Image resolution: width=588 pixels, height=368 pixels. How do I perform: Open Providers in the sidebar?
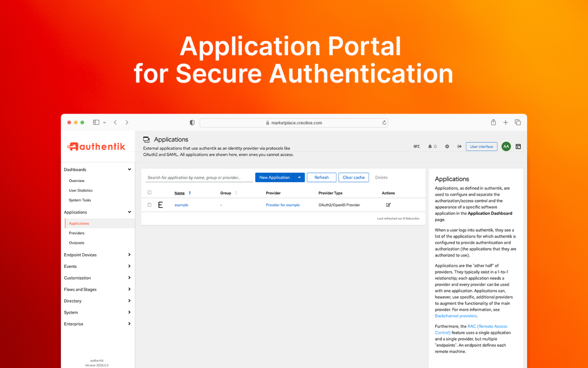coord(77,233)
